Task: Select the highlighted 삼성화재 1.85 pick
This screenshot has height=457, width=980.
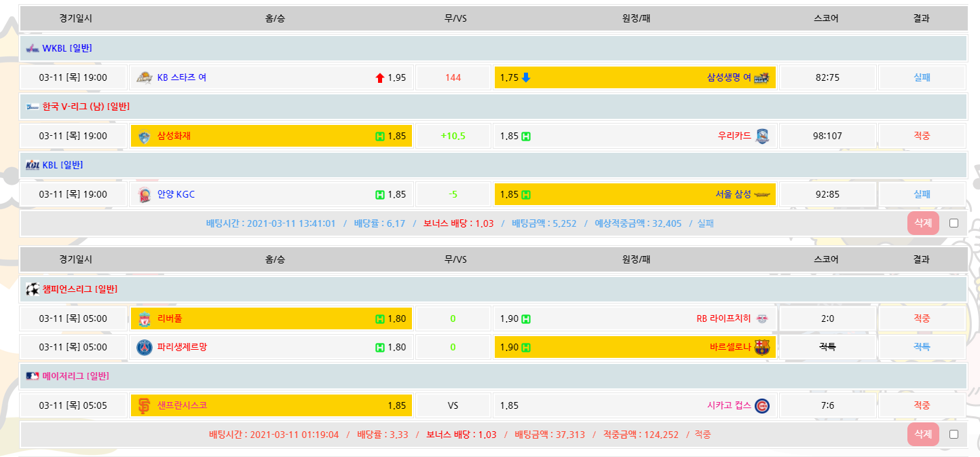Action: [271, 136]
